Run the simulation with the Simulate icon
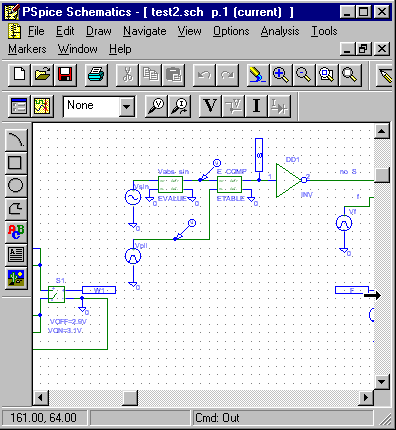The height and width of the screenshot is (430, 396). pyautogui.click(x=42, y=106)
